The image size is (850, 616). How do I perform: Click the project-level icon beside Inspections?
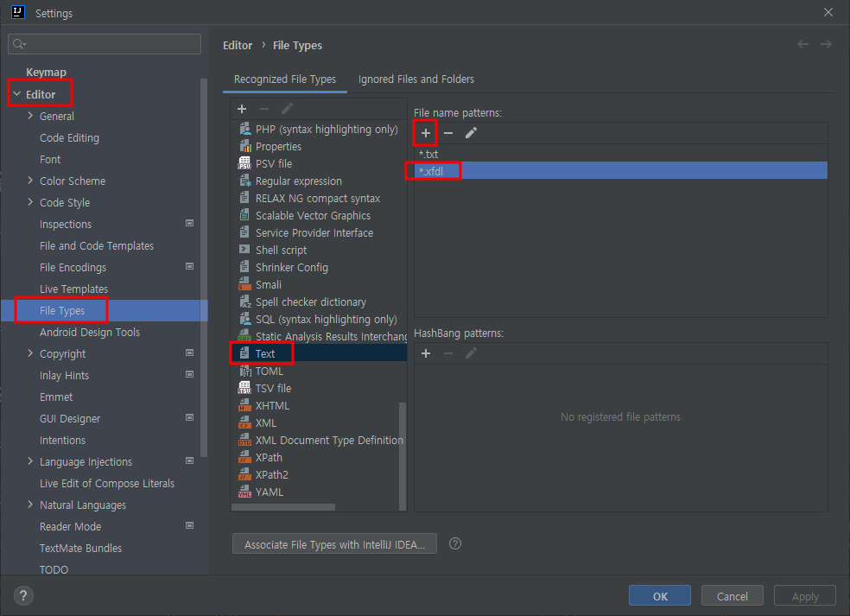[190, 223]
